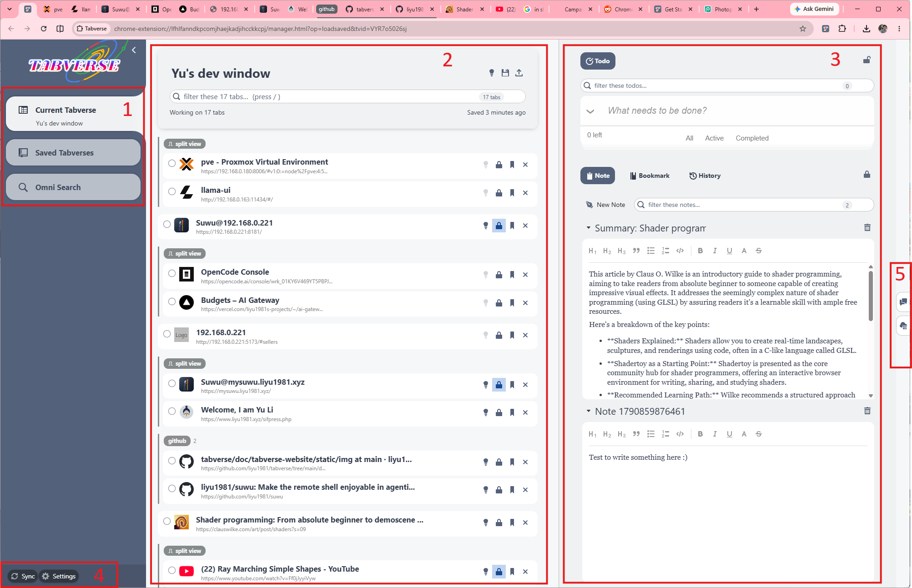912x588 pixels.
Task: Open Settings at the sidebar bottom
Action: 59,576
